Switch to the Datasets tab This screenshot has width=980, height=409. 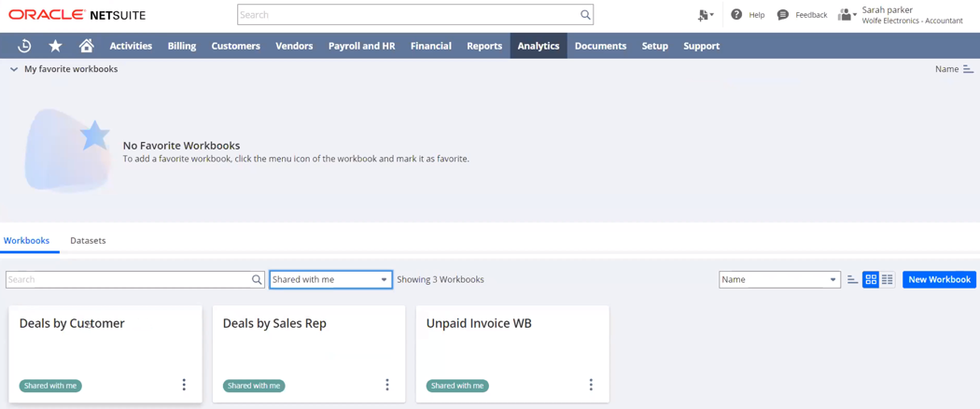click(x=88, y=241)
